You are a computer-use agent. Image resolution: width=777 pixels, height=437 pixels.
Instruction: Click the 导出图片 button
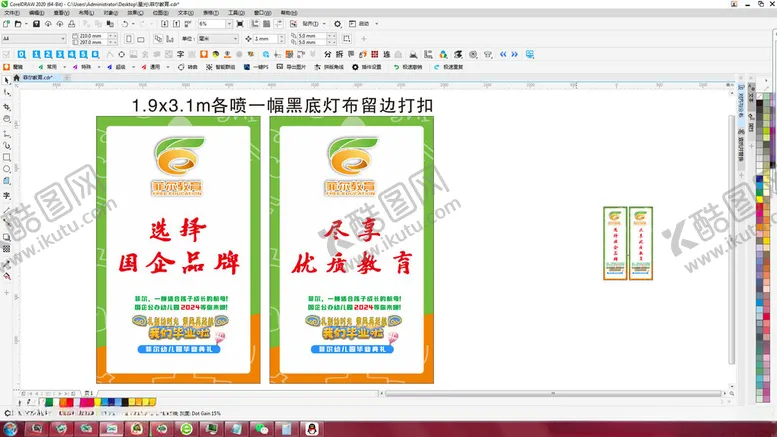point(291,67)
